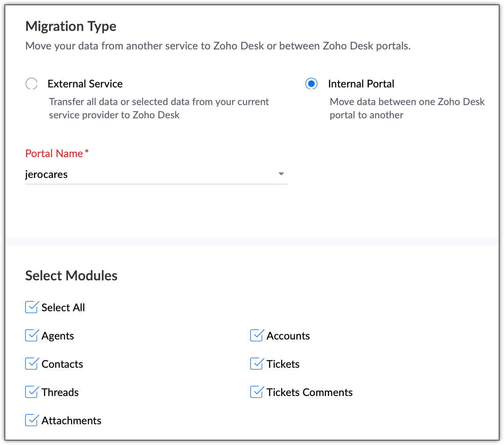The image size is (504, 445).
Task: Click the 'Transfer all data or selected data' description
Action: click(159, 108)
